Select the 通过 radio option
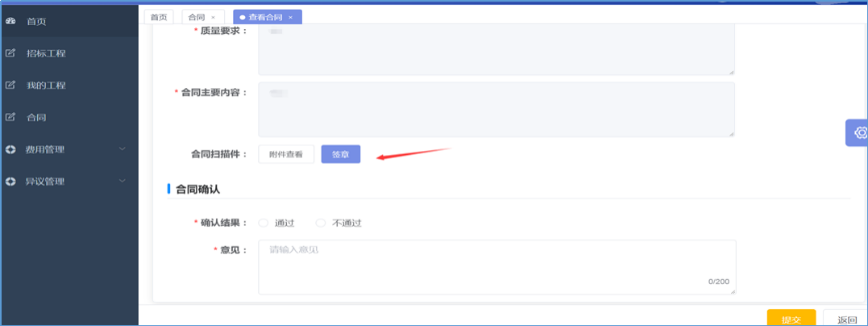This screenshot has height=326, width=868. click(264, 223)
